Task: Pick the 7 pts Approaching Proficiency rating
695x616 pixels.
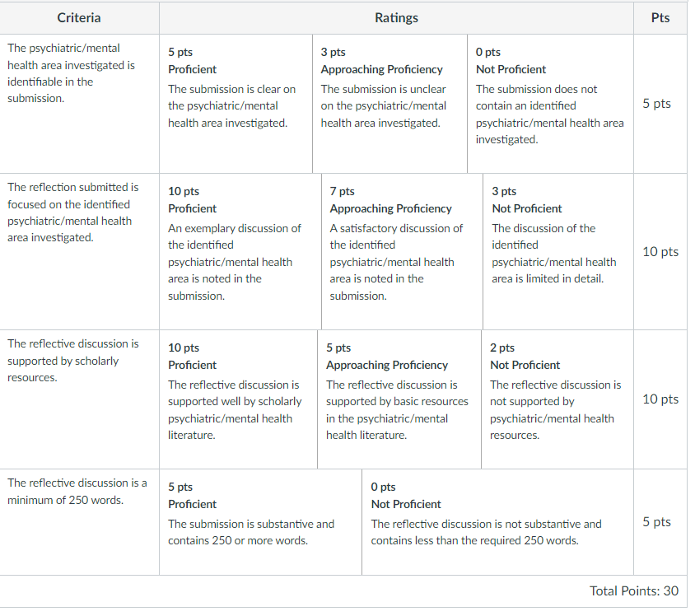Action: [402, 252]
